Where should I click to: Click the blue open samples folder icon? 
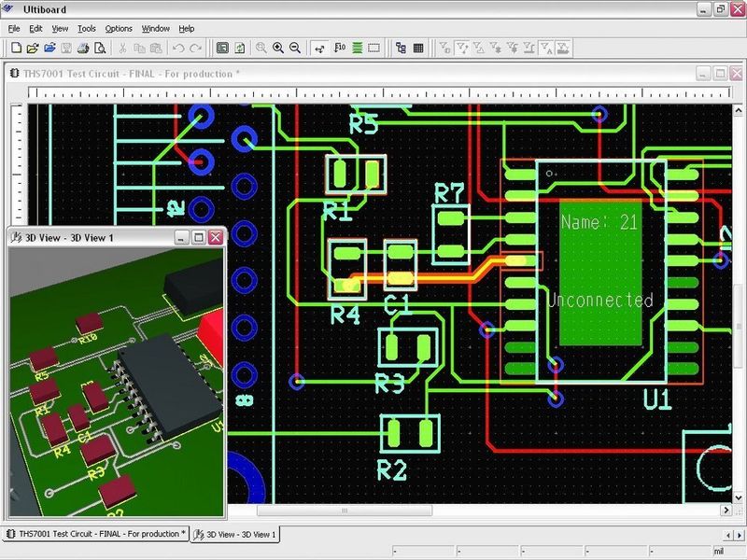click(x=49, y=48)
